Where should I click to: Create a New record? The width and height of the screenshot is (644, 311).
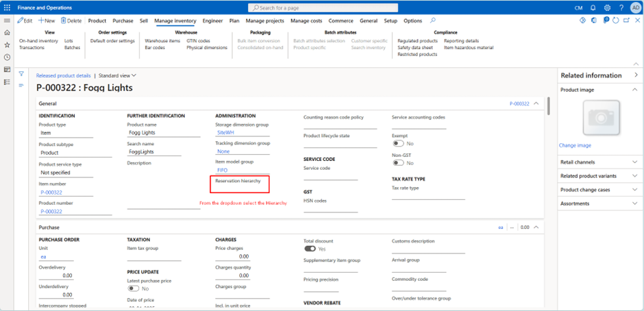pos(47,21)
